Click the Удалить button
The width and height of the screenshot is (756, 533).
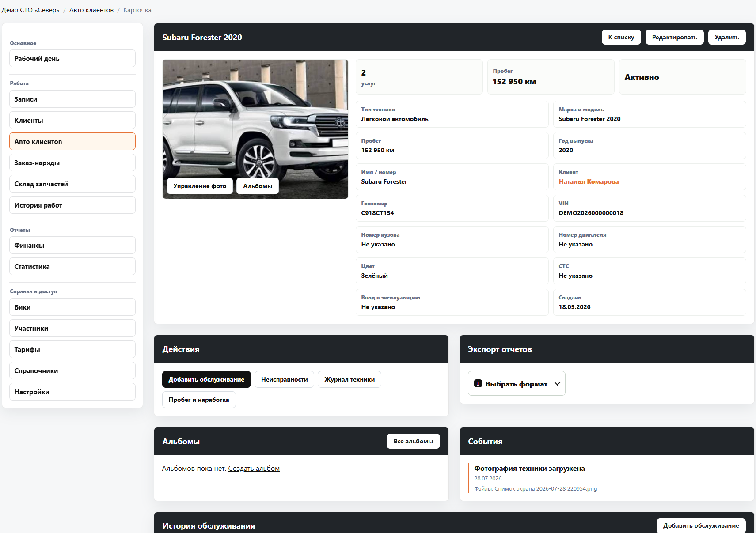[727, 37]
